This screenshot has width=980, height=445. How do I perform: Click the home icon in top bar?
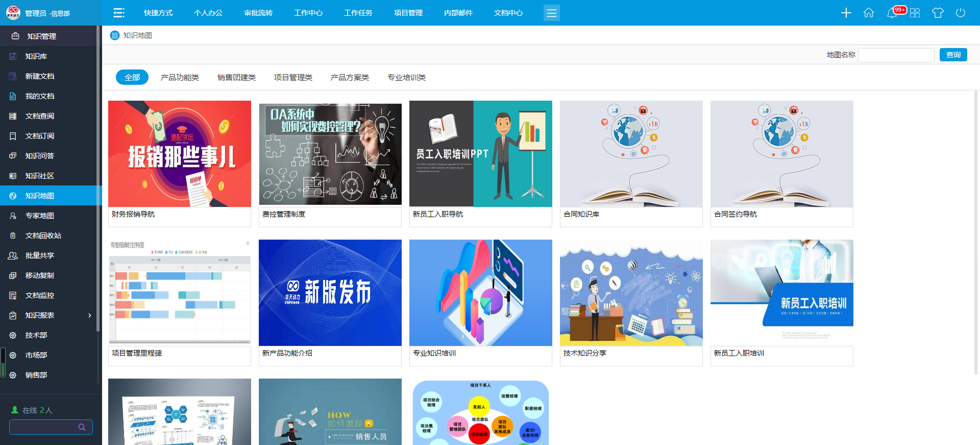868,13
